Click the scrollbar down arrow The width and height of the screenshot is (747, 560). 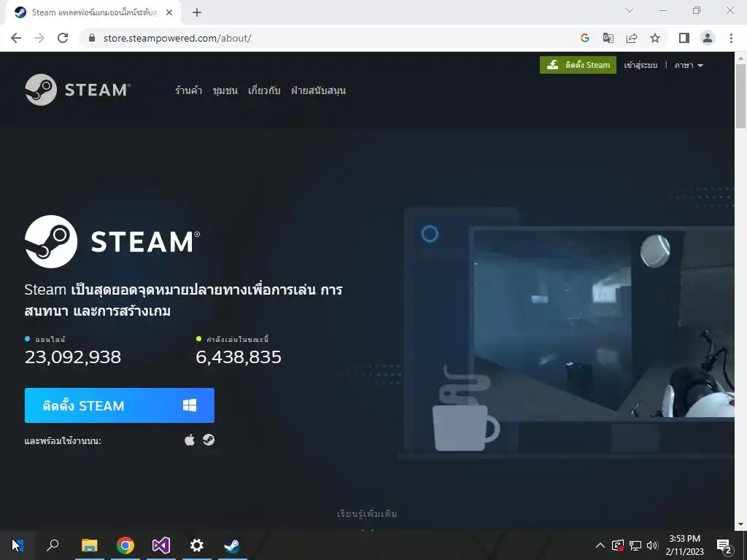[740, 524]
